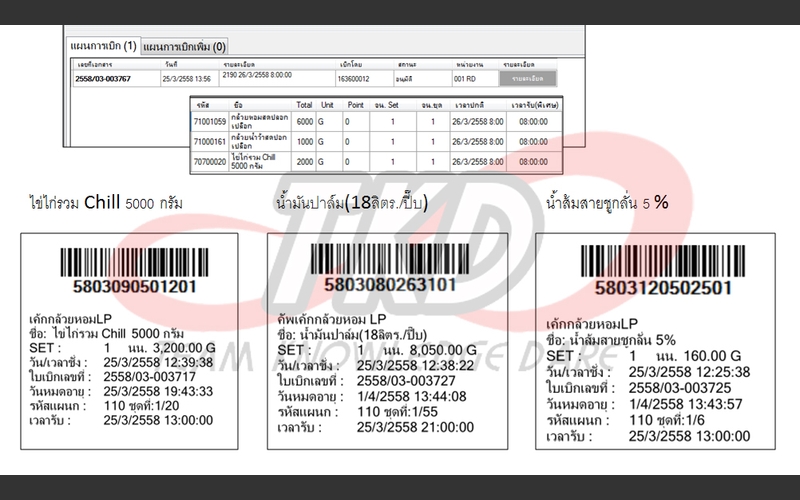Click the unit cell 001 RD

(465, 79)
